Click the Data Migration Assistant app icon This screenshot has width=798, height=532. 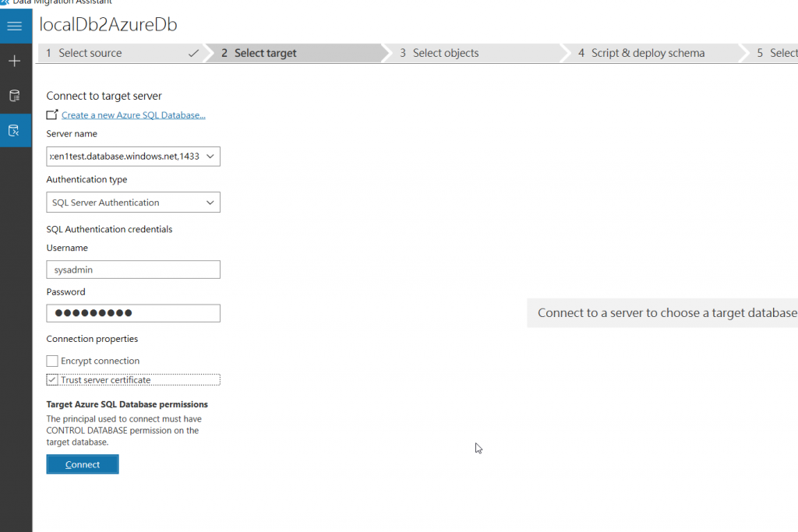click(5, 2)
